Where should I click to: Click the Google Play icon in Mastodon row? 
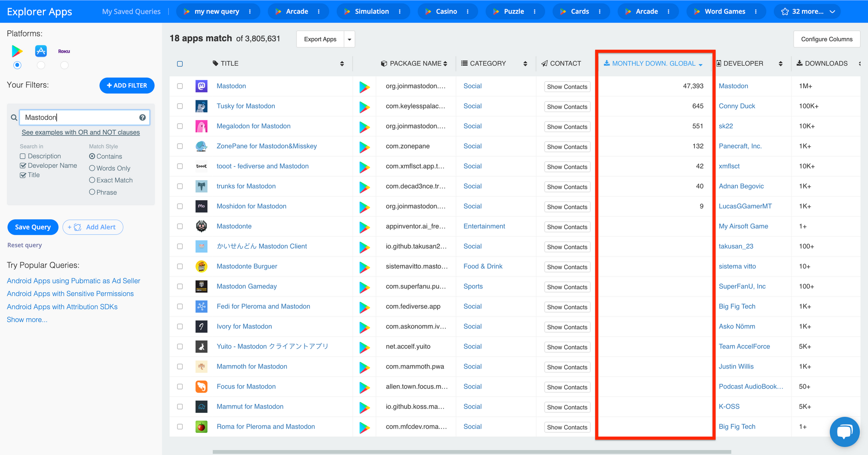[x=365, y=87]
